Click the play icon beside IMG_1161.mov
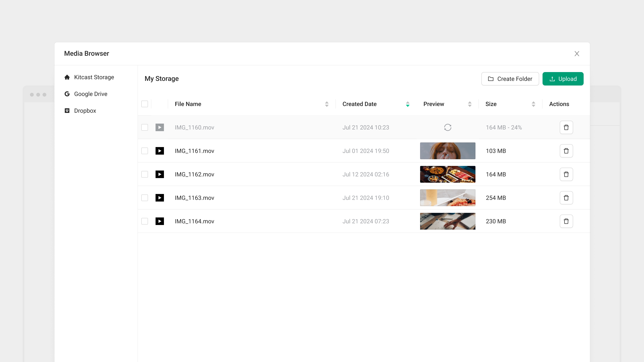This screenshot has height=362, width=644. pos(160,151)
